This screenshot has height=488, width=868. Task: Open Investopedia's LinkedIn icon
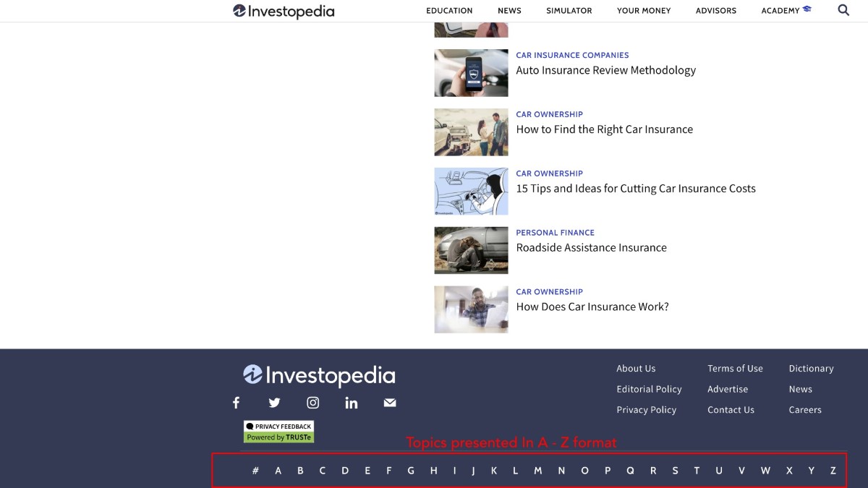352,403
